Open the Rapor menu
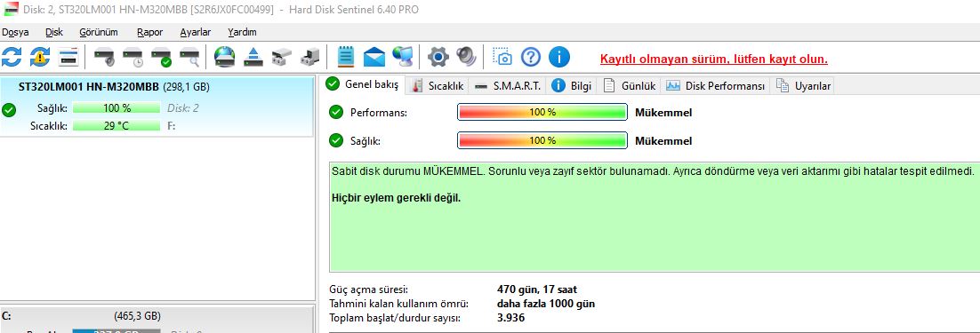 pyautogui.click(x=150, y=33)
